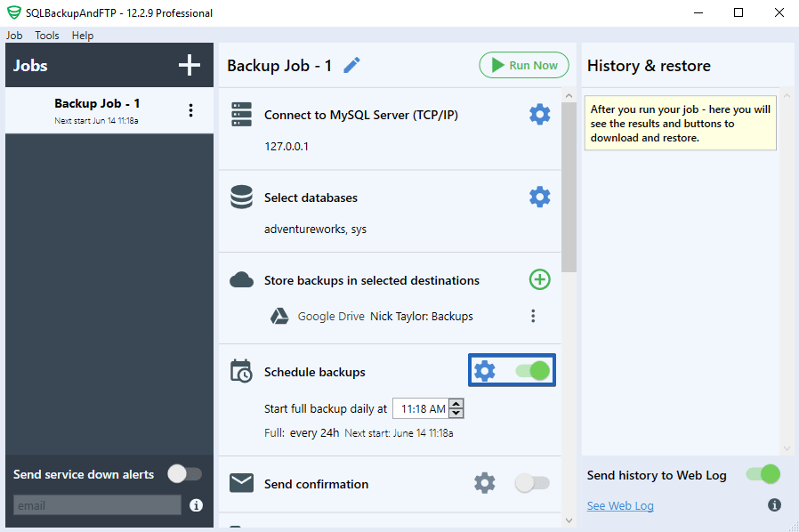799x532 pixels.
Task: Open Send confirmation settings gear
Action: [x=485, y=482]
